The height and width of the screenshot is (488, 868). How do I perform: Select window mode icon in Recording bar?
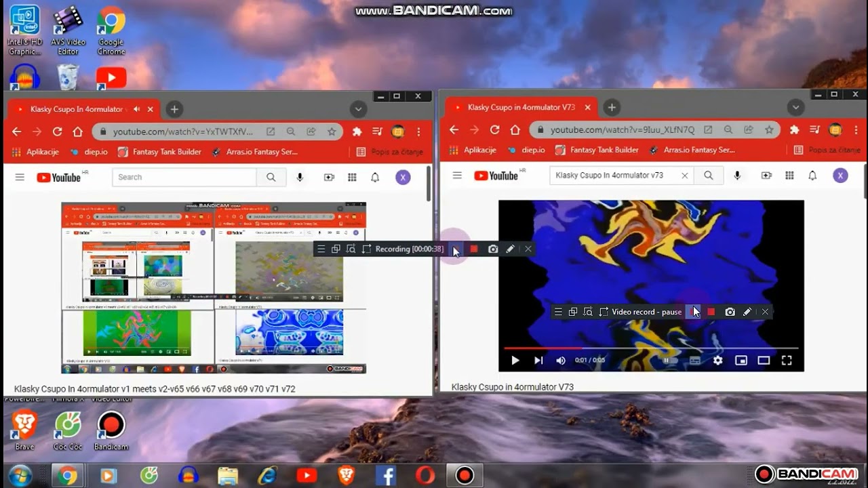tap(336, 249)
